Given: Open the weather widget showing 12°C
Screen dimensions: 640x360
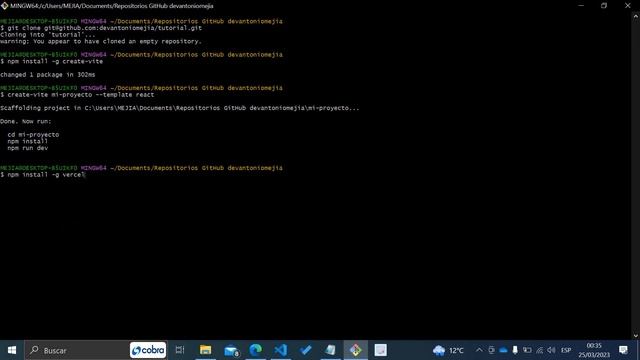Looking at the screenshot, I should [x=449, y=350].
